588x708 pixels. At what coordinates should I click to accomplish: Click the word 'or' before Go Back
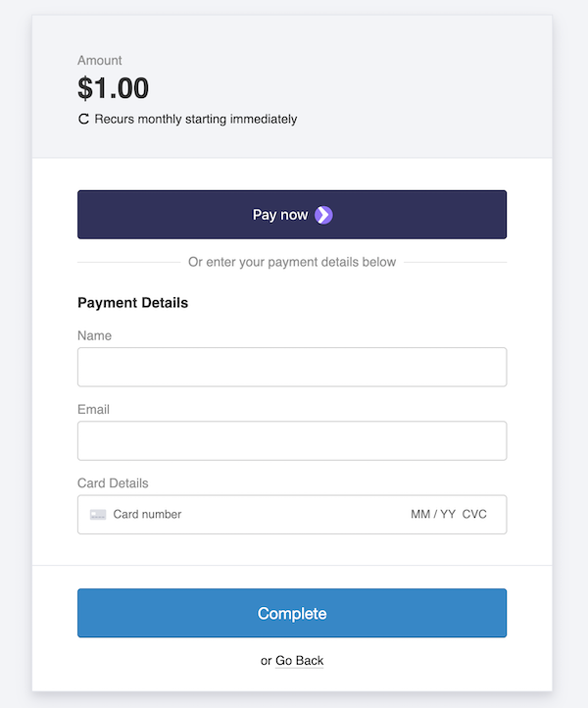[266, 661]
